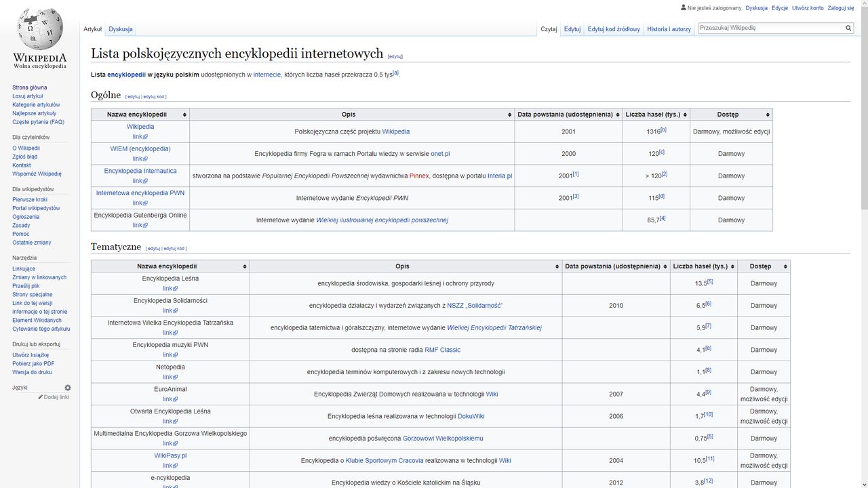
Task: Go to Strona główna in the sidebar
Action: click(x=30, y=87)
